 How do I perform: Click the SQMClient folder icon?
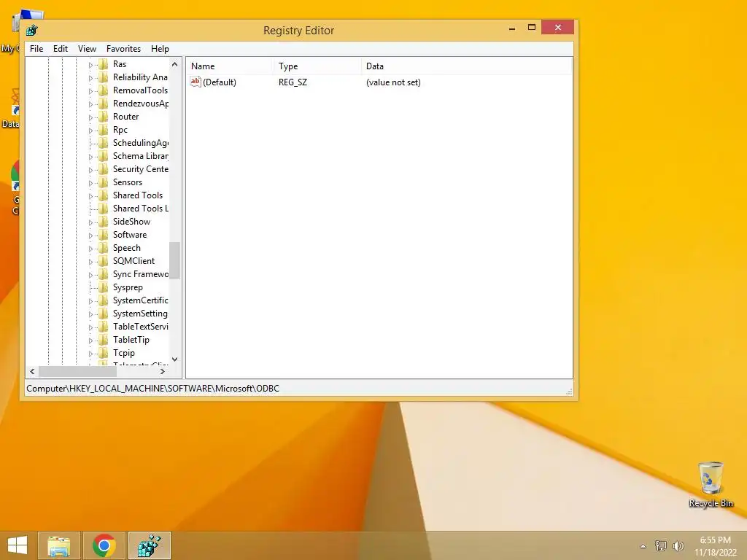pyautogui.click(x=104, y=261)
